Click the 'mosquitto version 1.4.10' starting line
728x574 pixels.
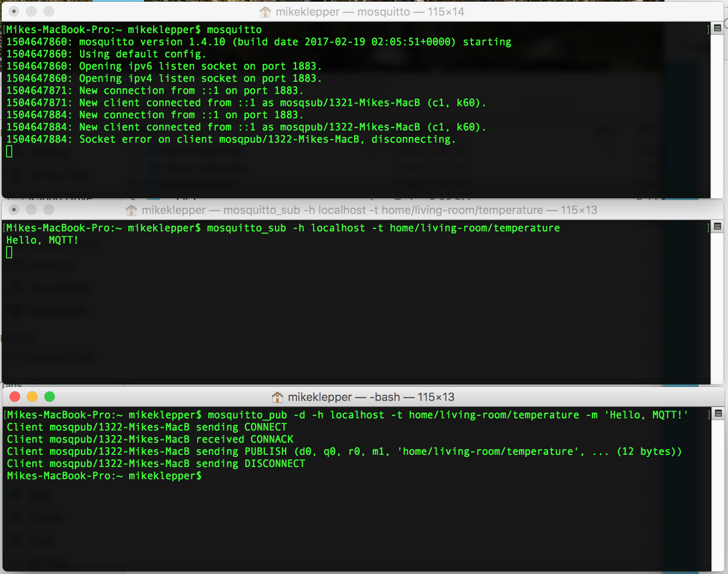(x=259, y=42)
